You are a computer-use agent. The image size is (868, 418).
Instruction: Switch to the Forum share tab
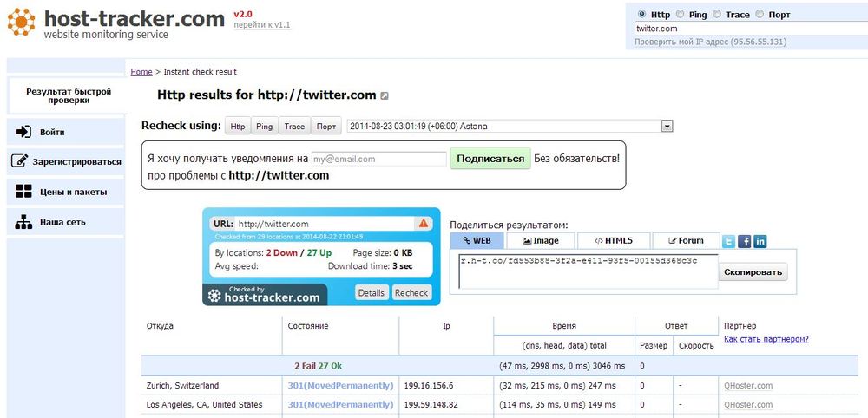click(687, 241)
